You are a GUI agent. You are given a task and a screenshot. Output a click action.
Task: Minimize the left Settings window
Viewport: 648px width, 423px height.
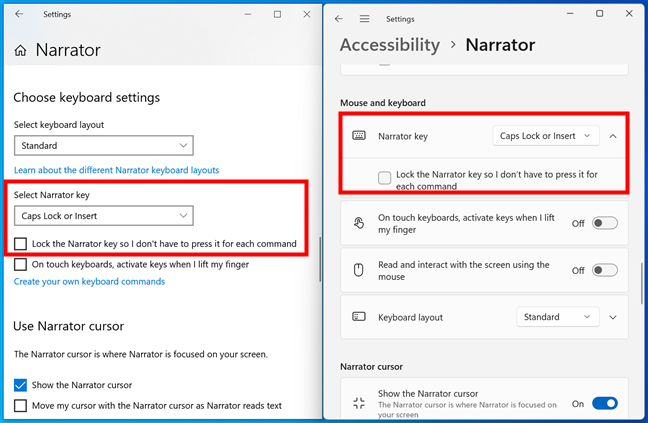coord(248,14)
